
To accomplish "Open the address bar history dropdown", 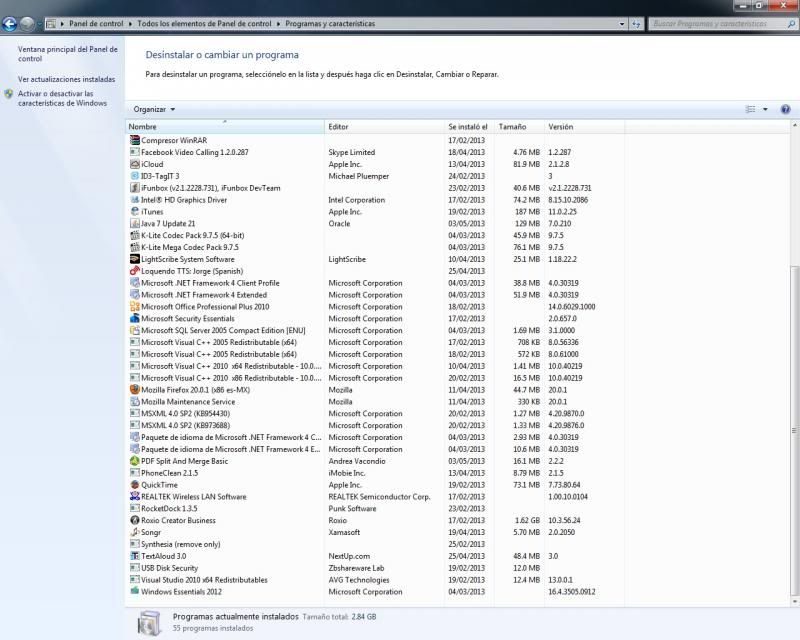I will coord(621,23).
